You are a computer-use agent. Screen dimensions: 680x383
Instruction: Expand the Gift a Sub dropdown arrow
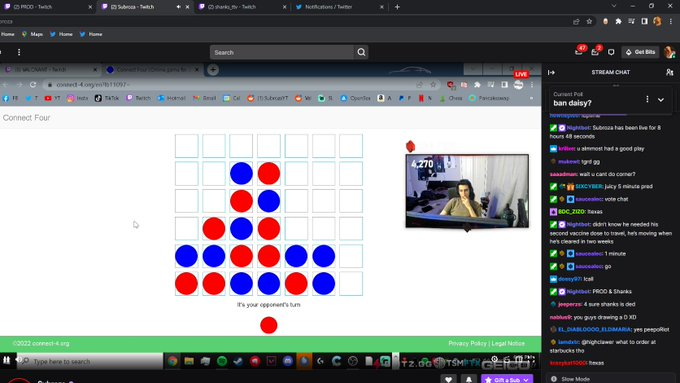pyautogui.click(x=526, y=380)
